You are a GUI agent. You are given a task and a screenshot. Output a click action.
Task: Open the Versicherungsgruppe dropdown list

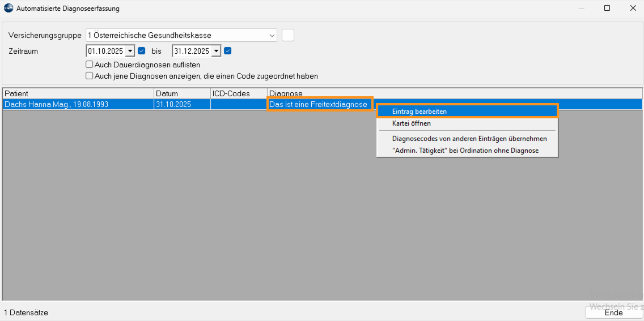(x=272, y=35)
